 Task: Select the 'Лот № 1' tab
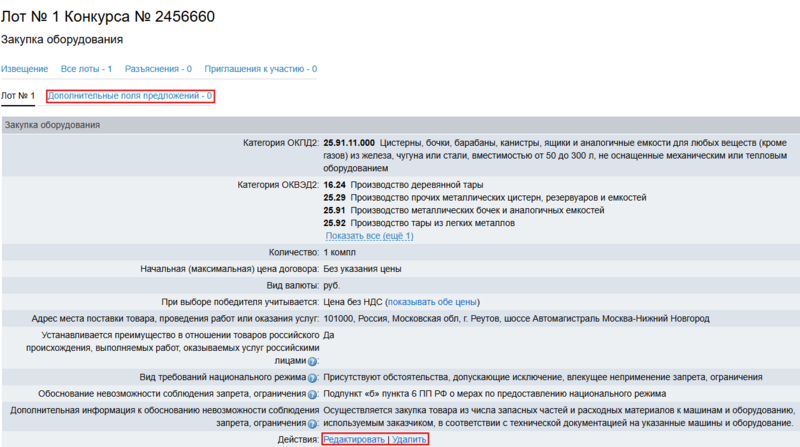pyautogui.click(x=18, y=96)
